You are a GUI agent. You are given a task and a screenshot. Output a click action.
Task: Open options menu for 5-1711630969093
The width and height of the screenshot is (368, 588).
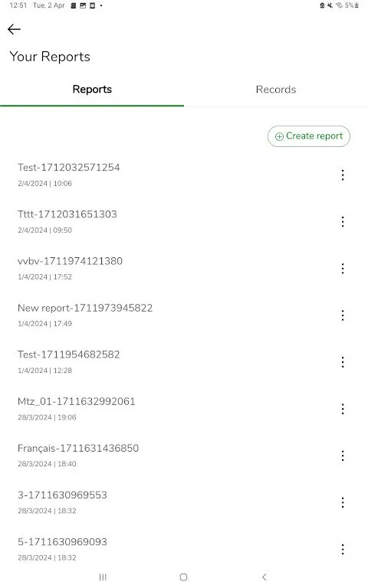[x=343, y=550]
